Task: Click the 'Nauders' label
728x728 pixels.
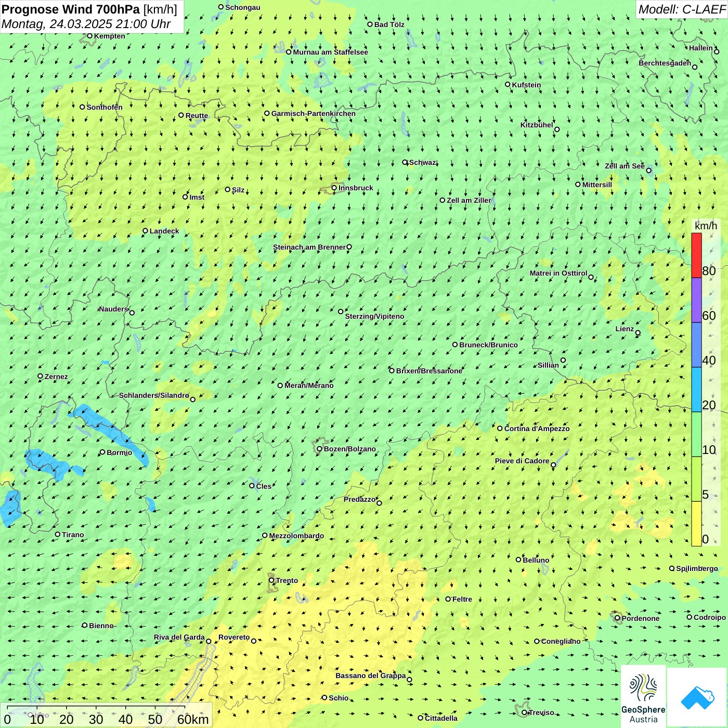Action: coord(113,309)
